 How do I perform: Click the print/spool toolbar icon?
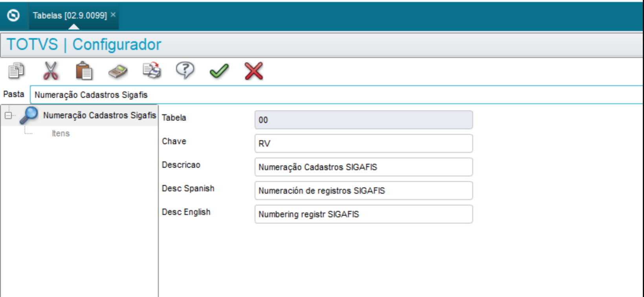pos(152,71)
